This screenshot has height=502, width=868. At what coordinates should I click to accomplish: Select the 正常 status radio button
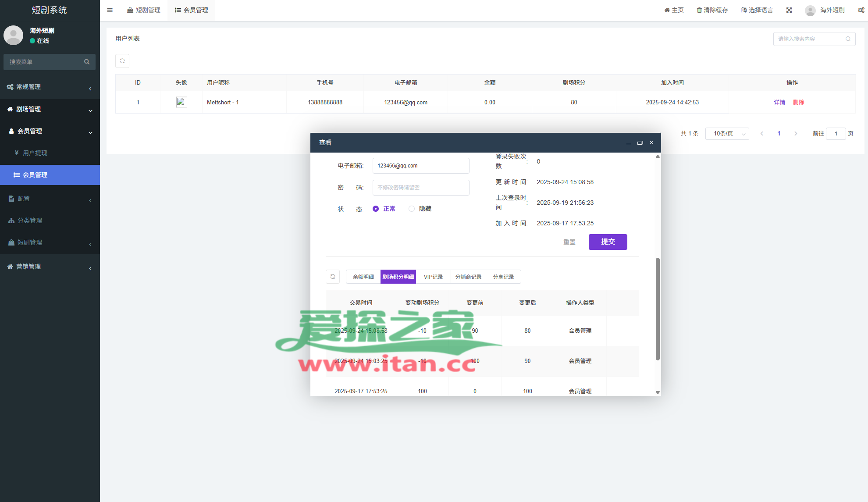coord(376,209)
